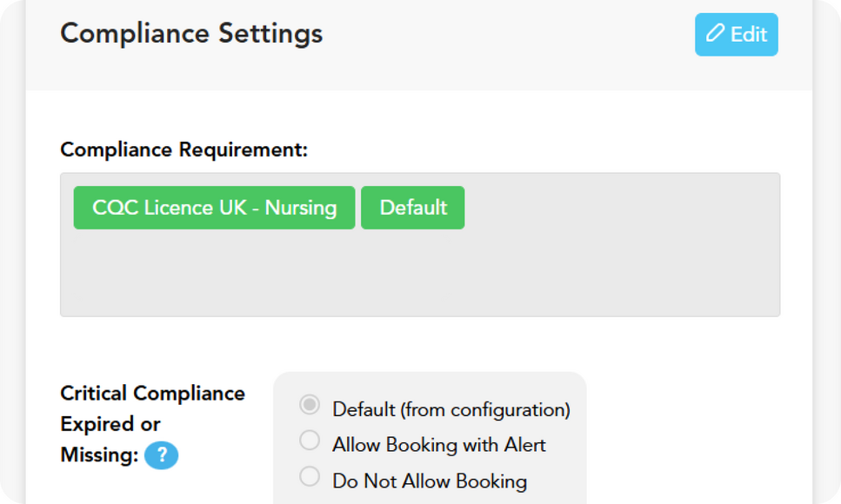Click the 'Default (from configuration)' option label text
The width and height of the screenshot is (841, 504).
pyautogui.click(x=451, y=409)
